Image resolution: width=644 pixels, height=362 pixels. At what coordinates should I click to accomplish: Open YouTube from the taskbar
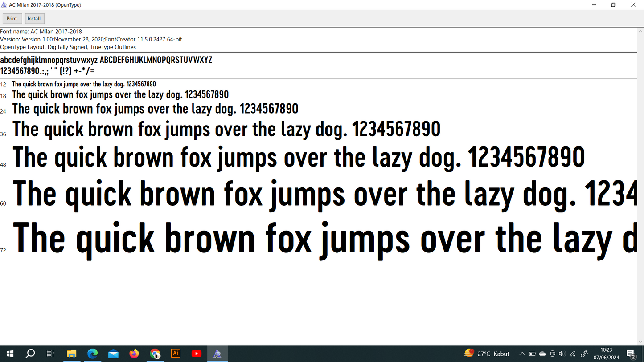pyautogui.click(x=197, y=354)
